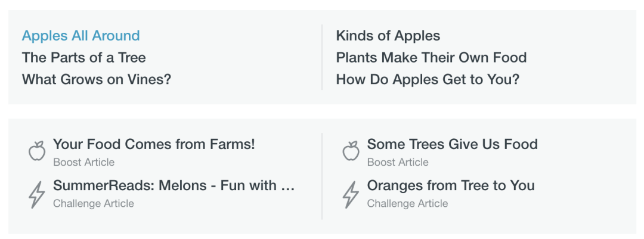644x239 pixels.
Task: Open Oranges from Tree to You article
Action: point(450,186)
